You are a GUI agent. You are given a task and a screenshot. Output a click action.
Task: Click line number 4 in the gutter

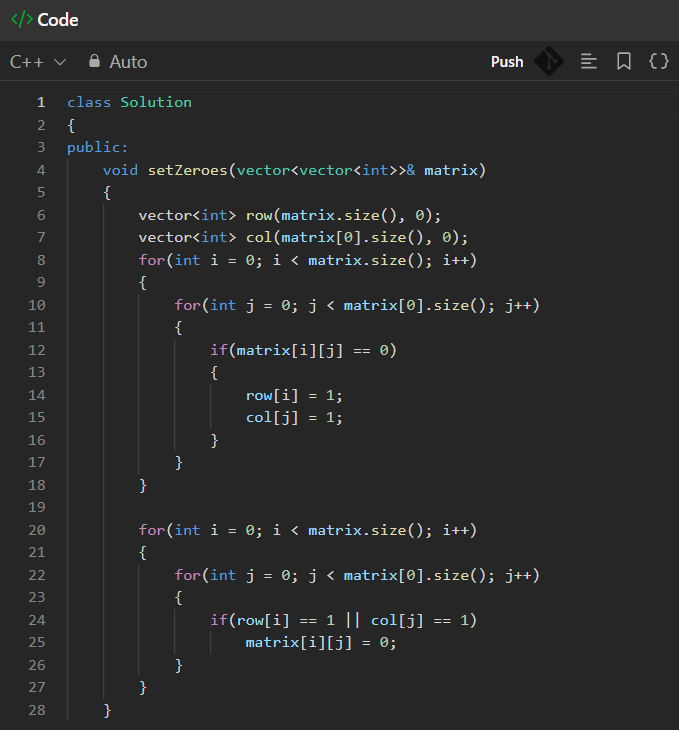click(x=41, y=170)
